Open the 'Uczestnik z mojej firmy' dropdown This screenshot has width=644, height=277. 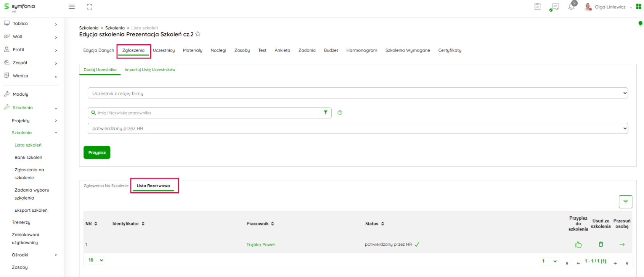click(x=357, y=93)
